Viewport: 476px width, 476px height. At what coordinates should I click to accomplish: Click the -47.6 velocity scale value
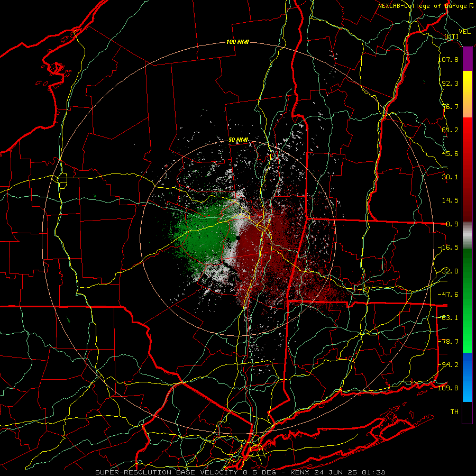pos(448,295)
